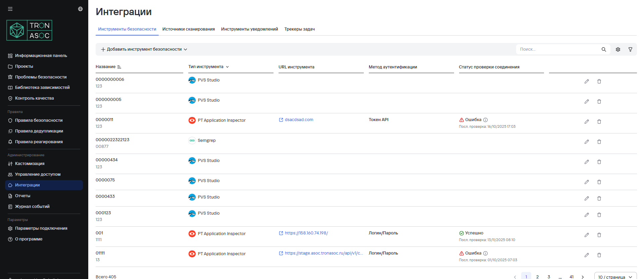Delete integration 0000433
This screenshot has height=279, width=644.
tap(599, 199)
